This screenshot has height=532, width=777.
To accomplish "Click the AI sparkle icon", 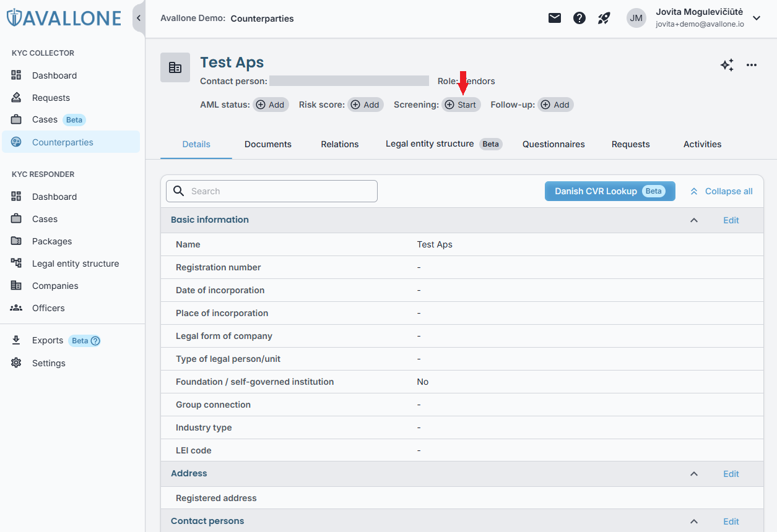I will (727, 65).
